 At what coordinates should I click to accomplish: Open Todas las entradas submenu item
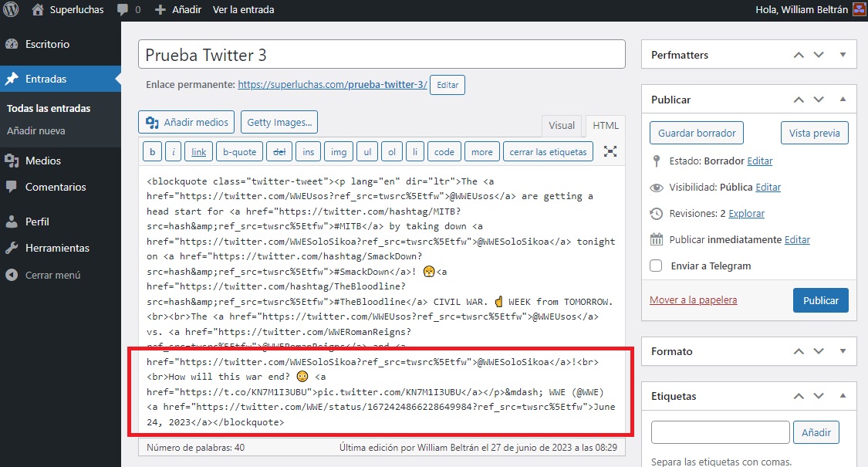tap(49, 109)
